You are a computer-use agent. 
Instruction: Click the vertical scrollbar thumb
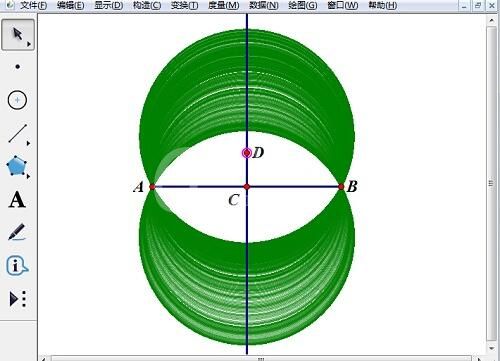click(x=492, y=183)
